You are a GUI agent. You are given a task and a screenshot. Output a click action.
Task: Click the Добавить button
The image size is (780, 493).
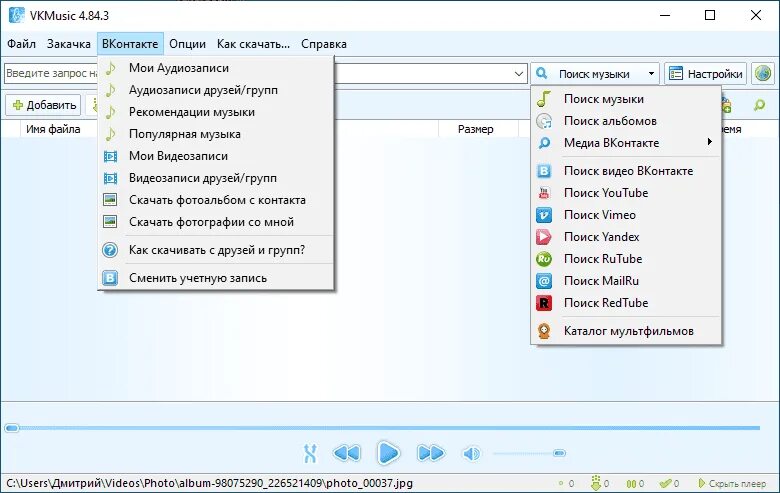click(43, 105)
